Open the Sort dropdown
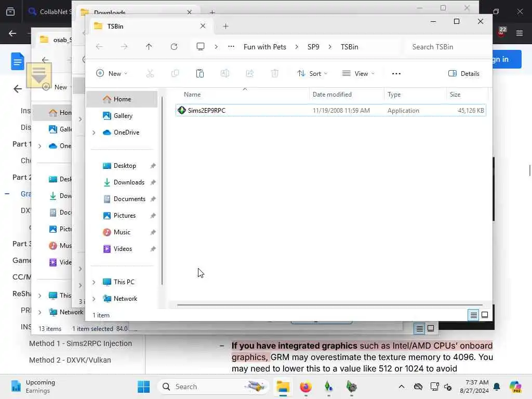Viewport: 532px width, 399px height. click(x=312, y=74)
